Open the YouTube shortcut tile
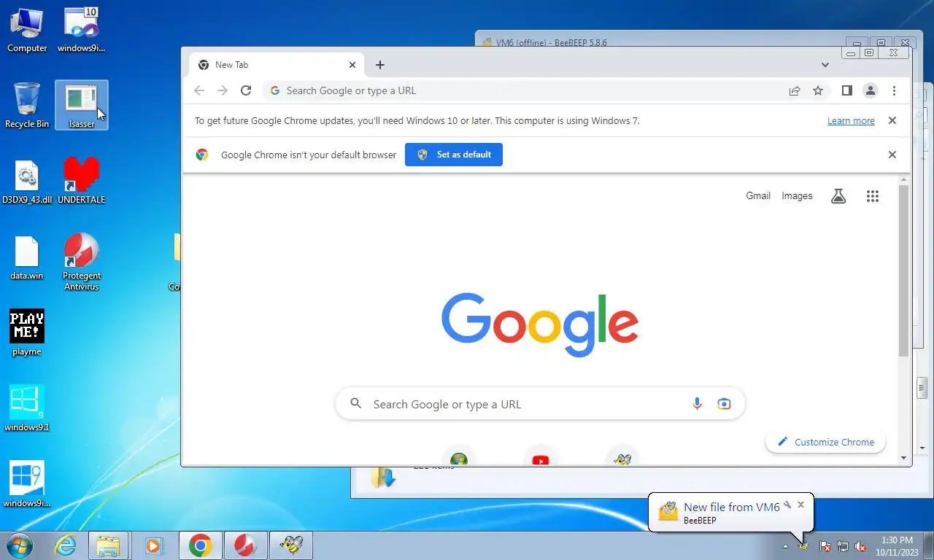 (x=541, y=458)
